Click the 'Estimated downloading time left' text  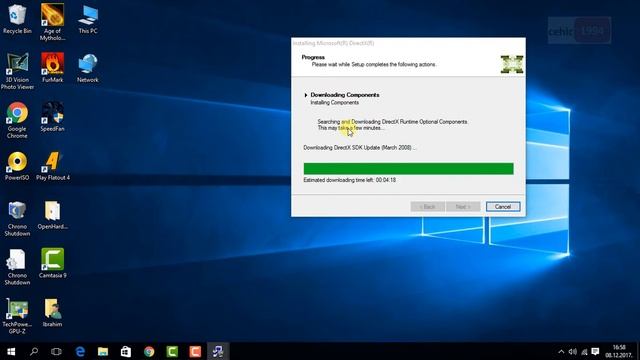[349, 180]
